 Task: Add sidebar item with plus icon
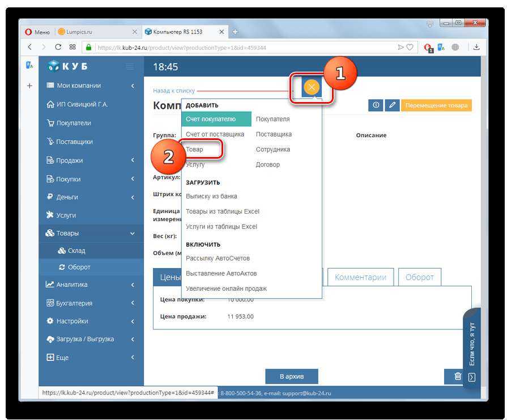point(29,86)
